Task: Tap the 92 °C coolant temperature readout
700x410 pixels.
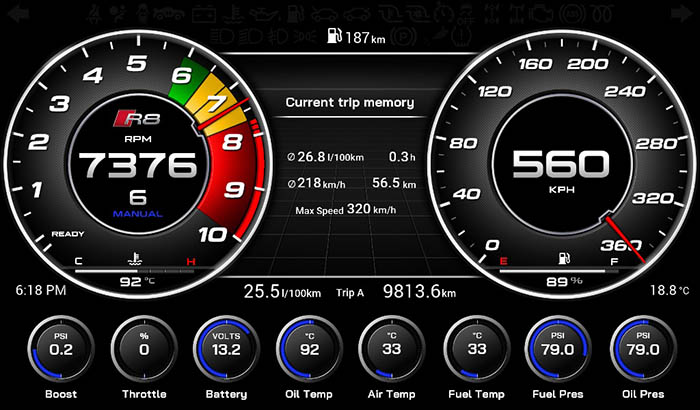Action: tap(137, 282)
